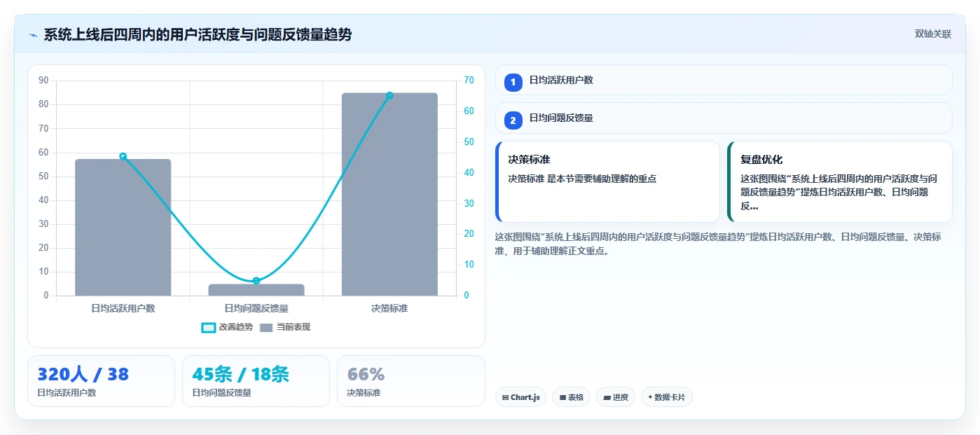Click the icon in Chart.js tag

coord(505,397)
